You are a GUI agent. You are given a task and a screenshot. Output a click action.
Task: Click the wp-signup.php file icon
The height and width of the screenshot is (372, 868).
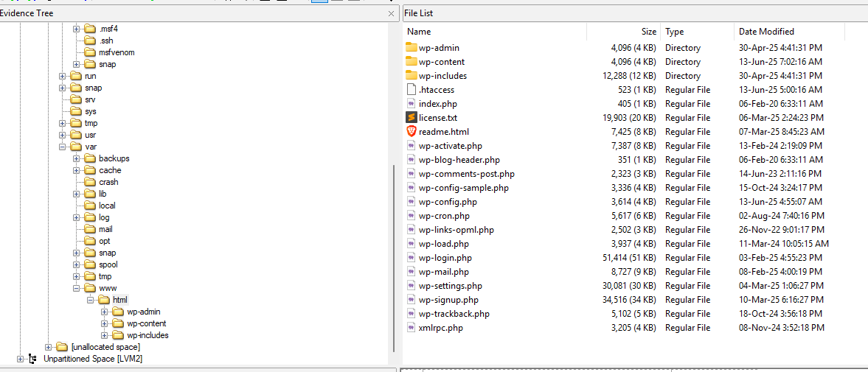click(x=411, y=300)
